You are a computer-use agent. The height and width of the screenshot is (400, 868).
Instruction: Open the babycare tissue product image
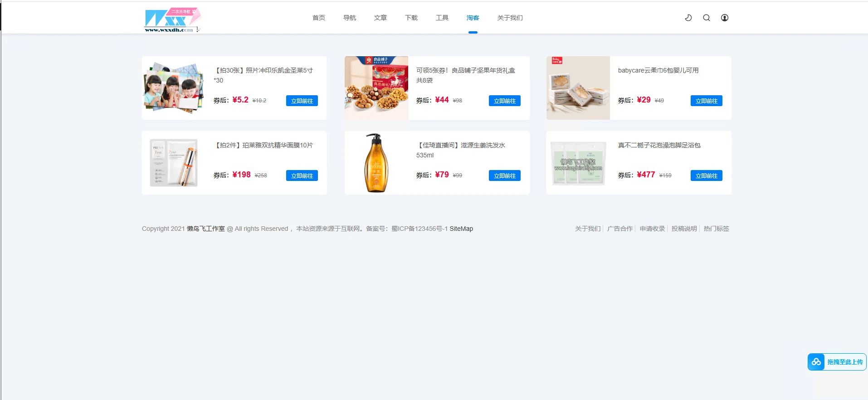point(578,88)
